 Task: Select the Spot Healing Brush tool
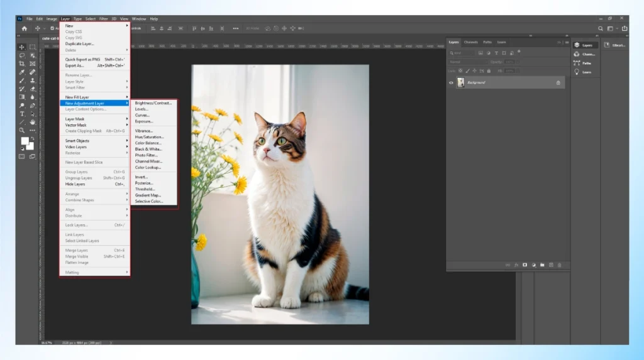(33, 72)
